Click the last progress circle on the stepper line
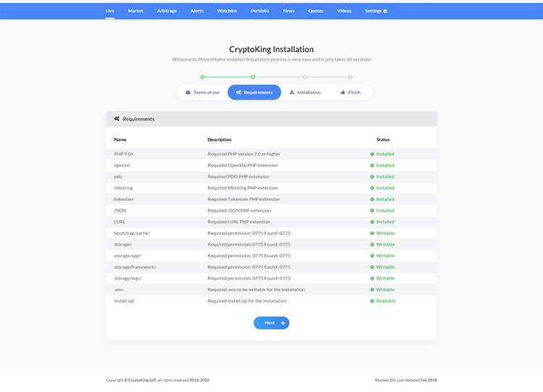543x392 pixels. [350, 77]
